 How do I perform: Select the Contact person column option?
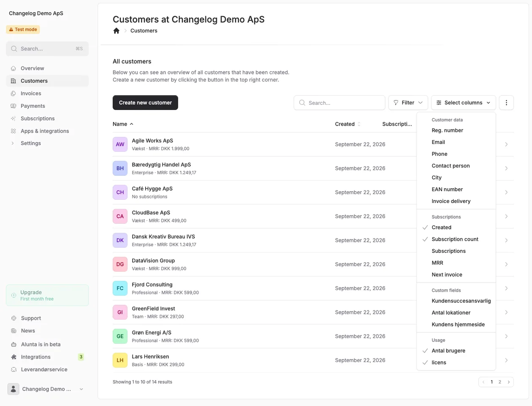pos(456,166)
